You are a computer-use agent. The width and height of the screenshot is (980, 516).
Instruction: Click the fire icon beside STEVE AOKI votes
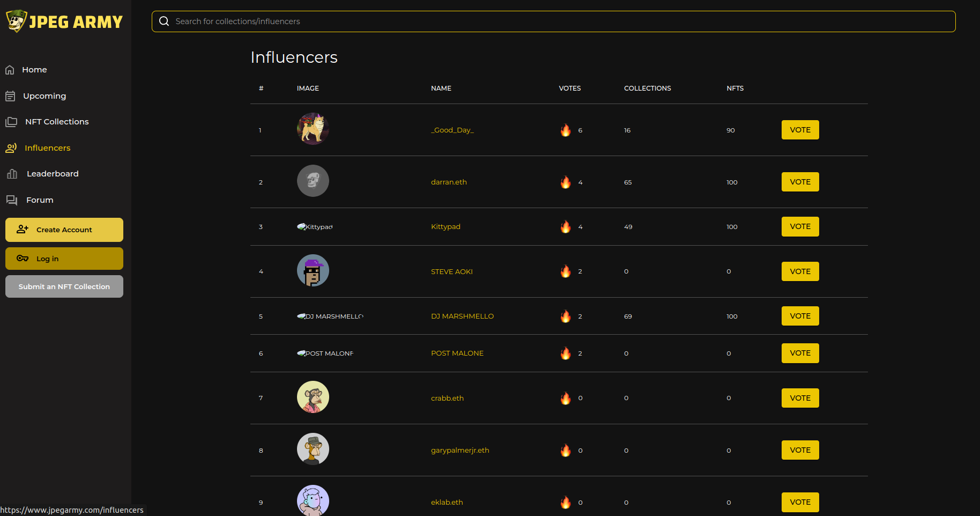(566, 271)
